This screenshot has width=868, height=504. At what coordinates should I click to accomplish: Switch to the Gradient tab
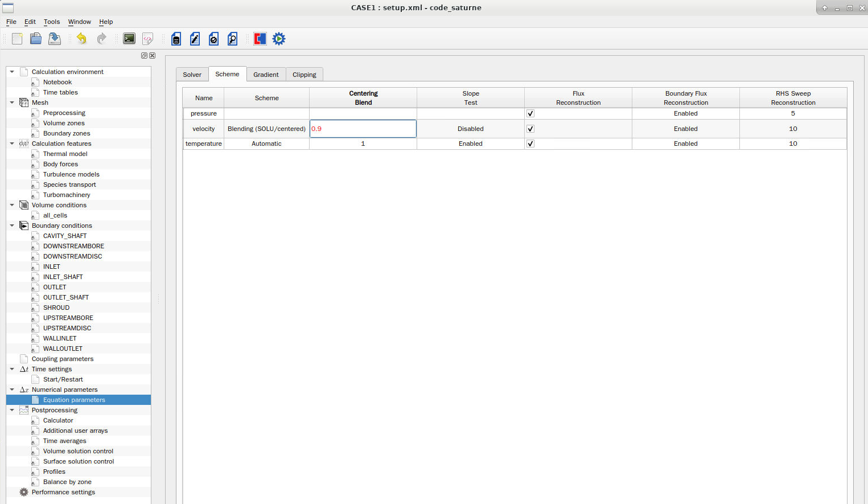266,75
